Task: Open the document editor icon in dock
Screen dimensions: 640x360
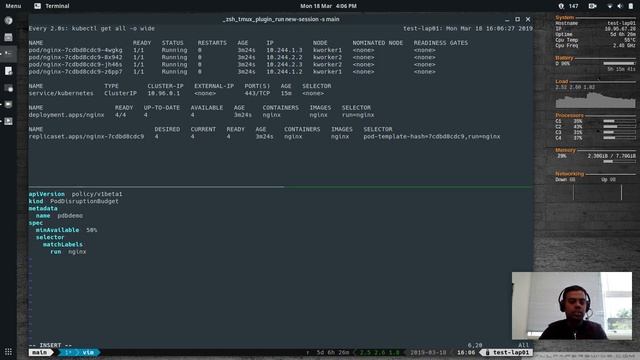Action: tap(9, 71)
